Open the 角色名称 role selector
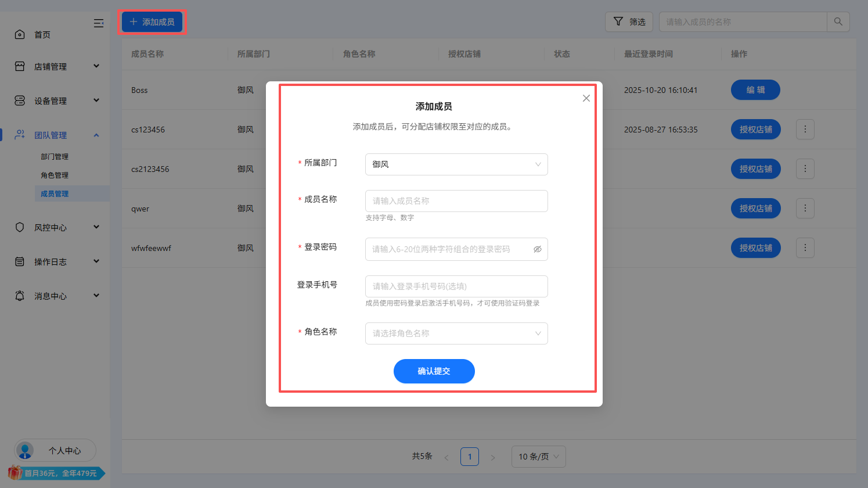Viewport: 868px width, 488px height. (456, 333)
